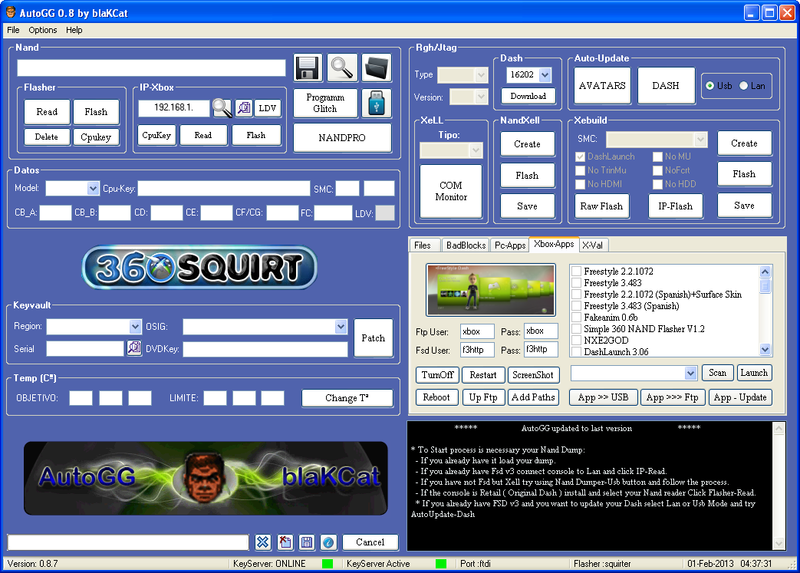Click the floppy disk save icon in Nand
The image size is (800, 573).
click(307, 67)
